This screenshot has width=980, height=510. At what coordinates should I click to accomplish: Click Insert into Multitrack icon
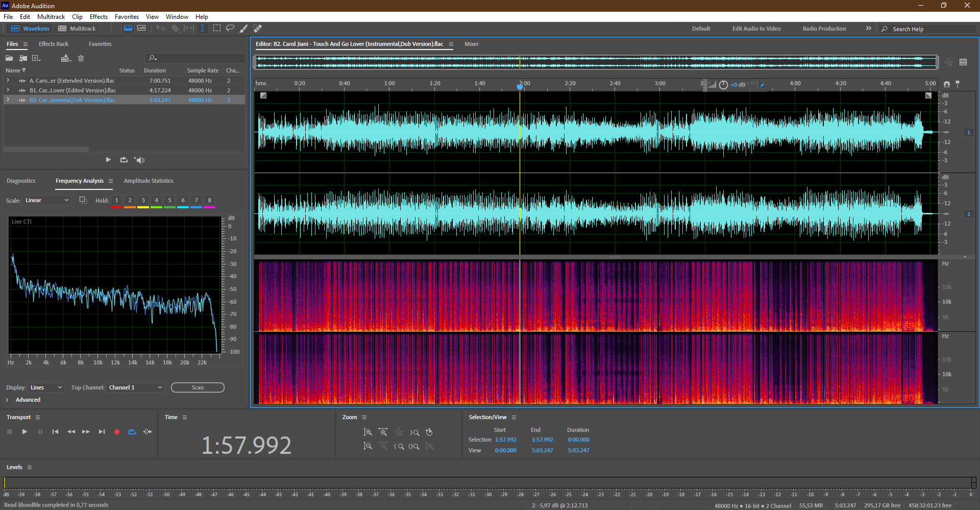(65, 58)
